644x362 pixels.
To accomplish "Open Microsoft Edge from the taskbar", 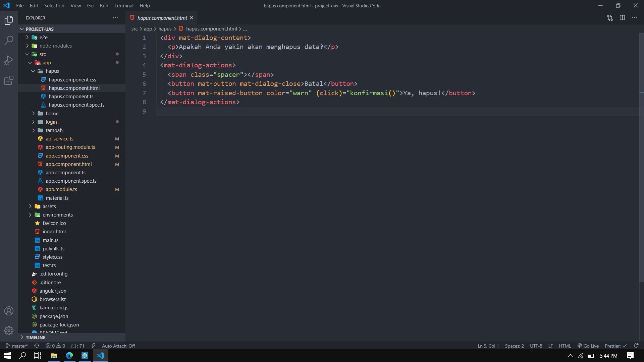I will pyautogui.click(x=69, y=356).
